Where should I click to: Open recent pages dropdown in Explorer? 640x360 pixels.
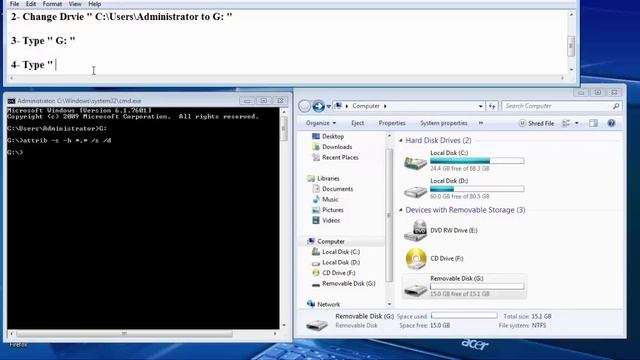pos(329,107)
